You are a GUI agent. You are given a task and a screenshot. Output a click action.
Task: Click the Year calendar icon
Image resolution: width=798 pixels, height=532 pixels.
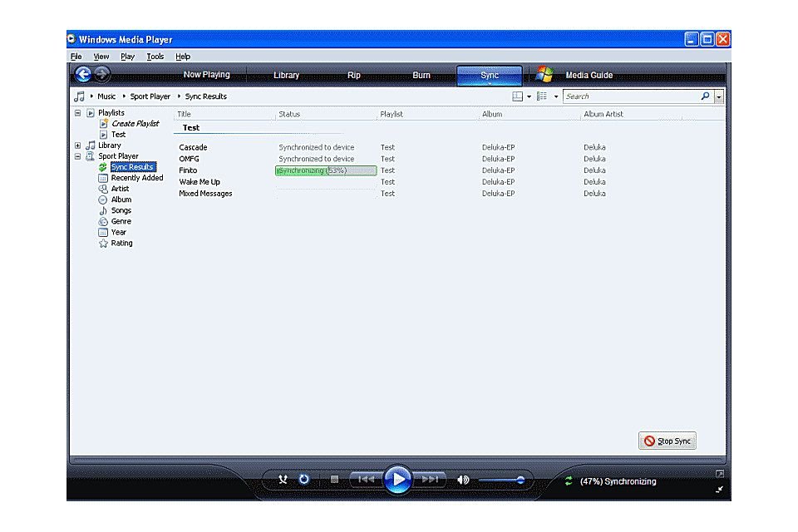[x=103, y=232]
